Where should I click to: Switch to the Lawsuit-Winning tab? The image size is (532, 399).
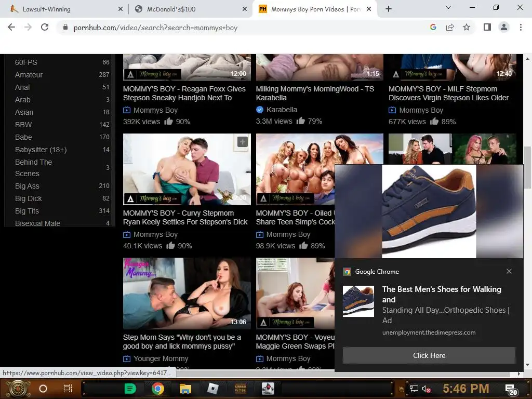pos(64,9)
